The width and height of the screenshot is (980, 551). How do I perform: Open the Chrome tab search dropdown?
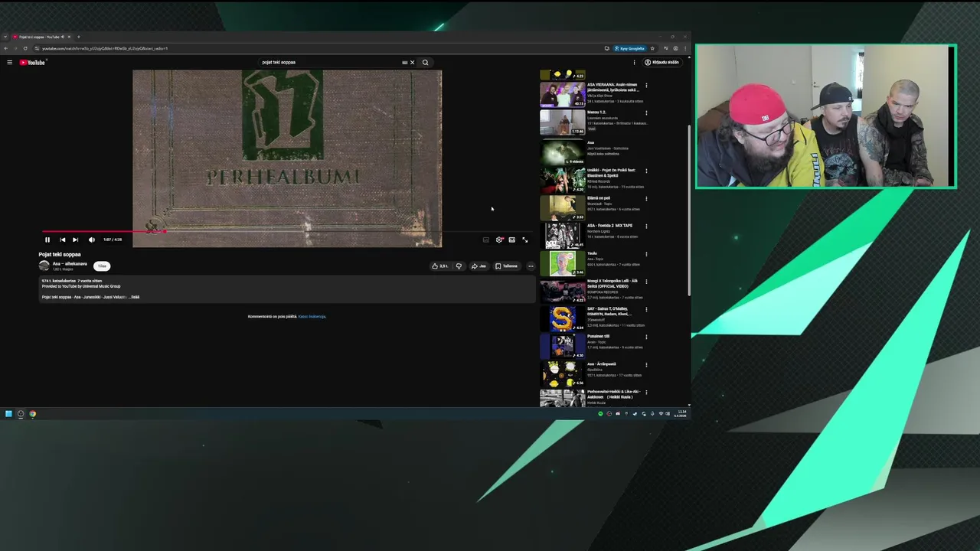point(5,37)
